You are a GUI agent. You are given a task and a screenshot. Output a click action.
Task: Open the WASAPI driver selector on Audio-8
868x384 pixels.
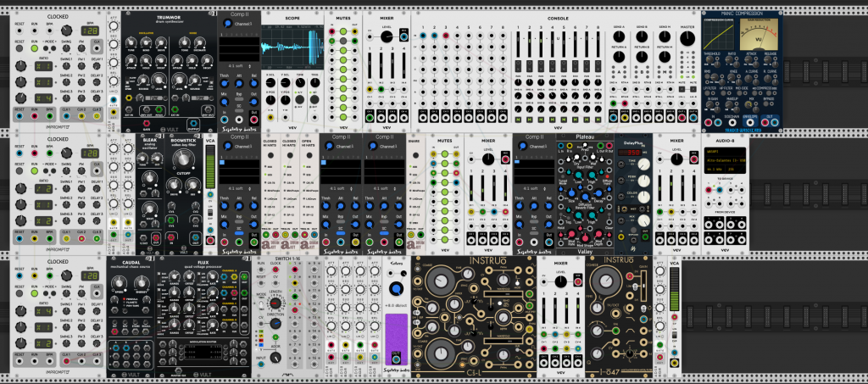725,152
